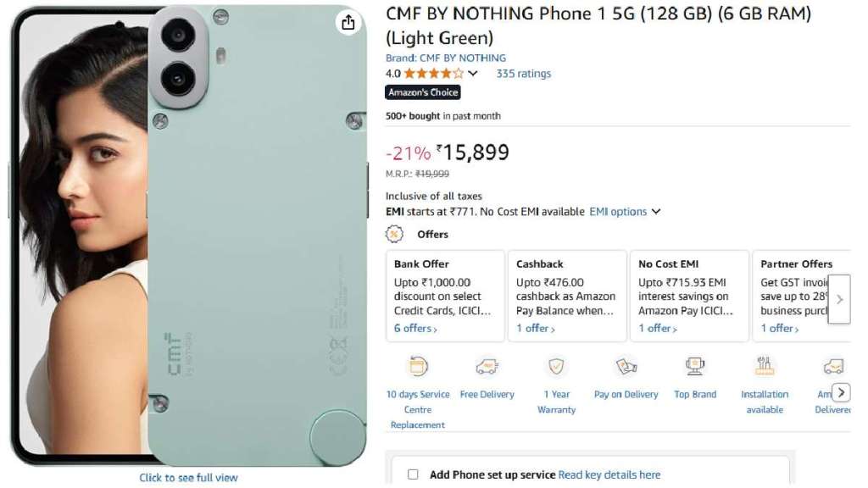Open the 335 ratings link
Screen dimensions: 868x488
523,74
